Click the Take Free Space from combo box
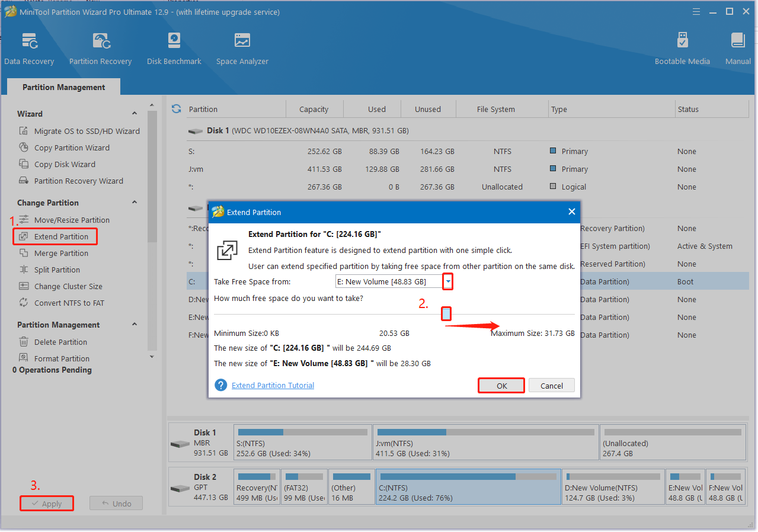The image size is (758, 532). 394,281
